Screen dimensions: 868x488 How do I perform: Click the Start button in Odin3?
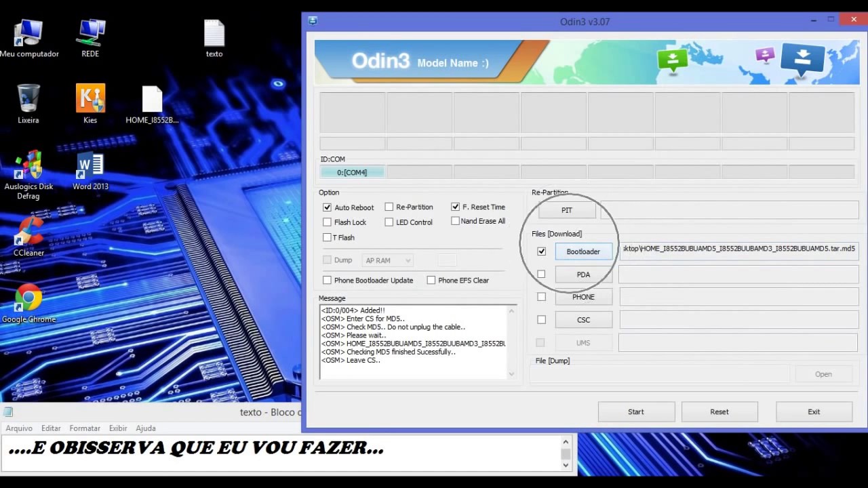[636, 411]
